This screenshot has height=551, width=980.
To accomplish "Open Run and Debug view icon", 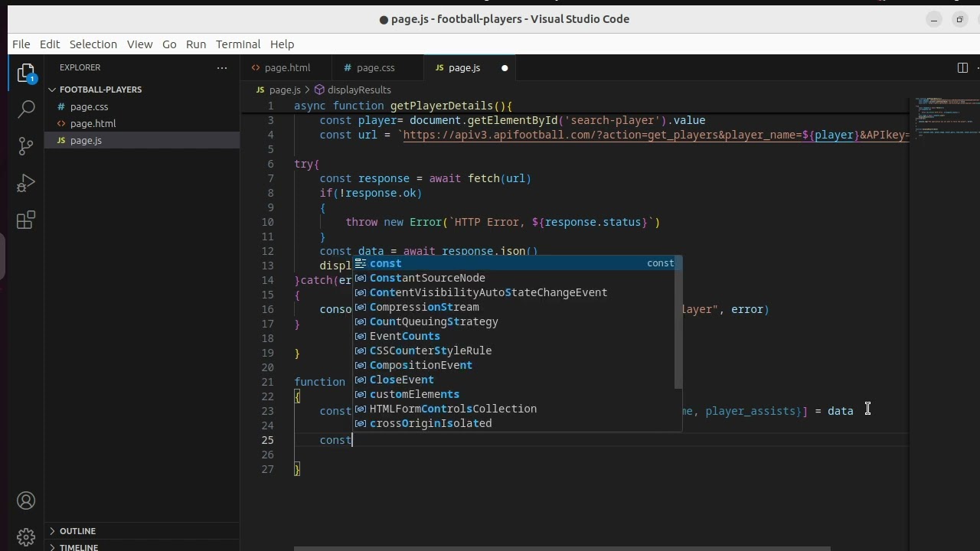I will pos(26,183).
